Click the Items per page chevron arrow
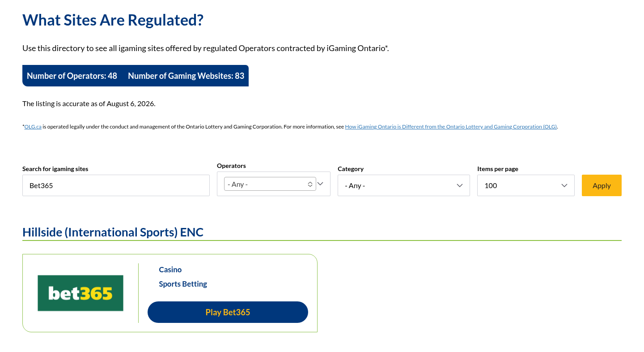Image resolution: width=644 pixels, height=352 pixels. pyautogui.click(x=564, y=185)
